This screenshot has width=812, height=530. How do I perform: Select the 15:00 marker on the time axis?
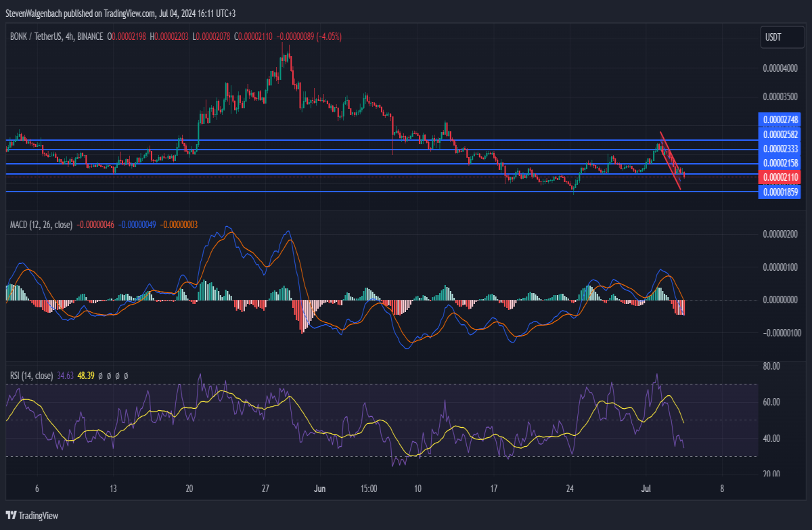(x=369, y=489)
